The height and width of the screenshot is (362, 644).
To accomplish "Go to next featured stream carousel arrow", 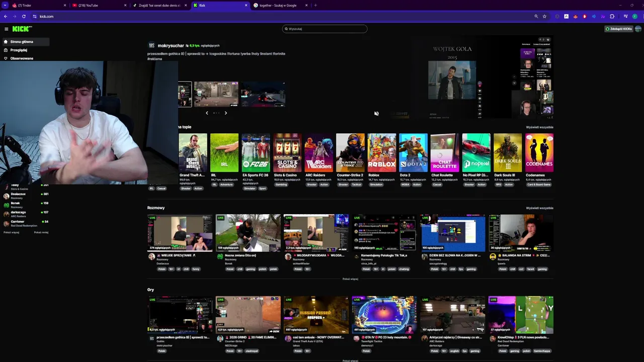I will (225, 113).
